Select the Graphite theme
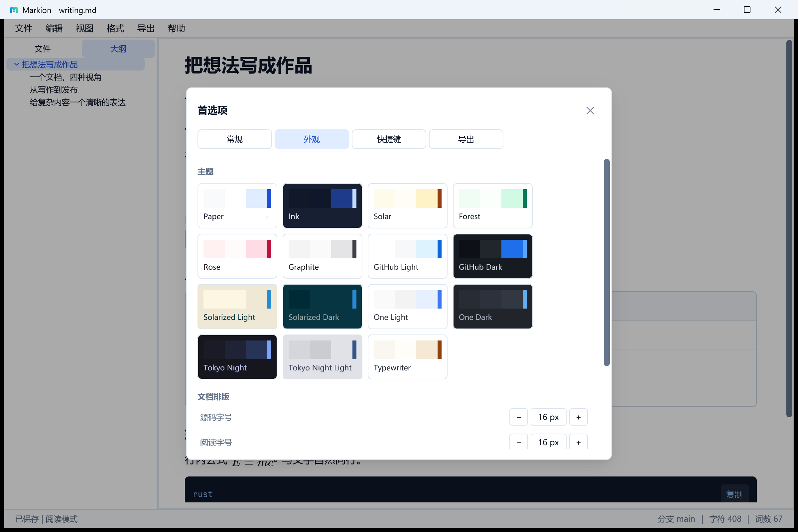This screenshot has height=532, width=798. pyautogui.click(x=322, y=256)
